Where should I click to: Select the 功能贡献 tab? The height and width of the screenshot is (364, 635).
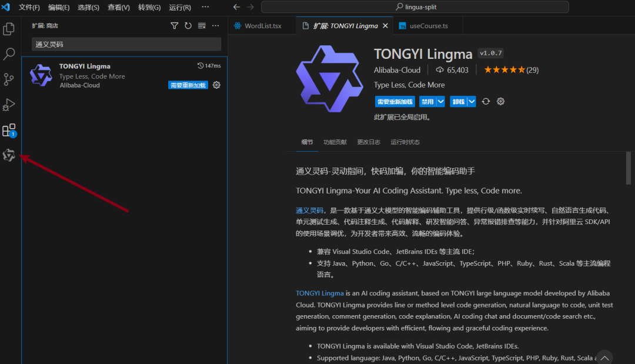click(x=335, y=142)
